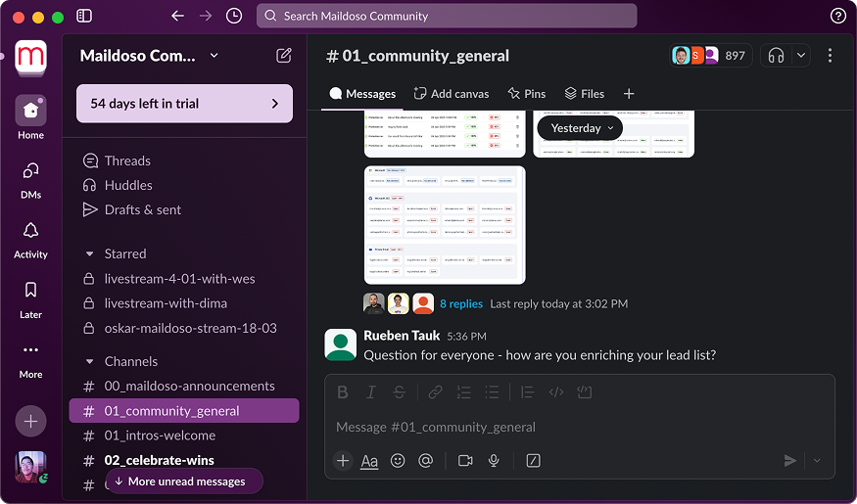The height and width of the screenshot is (504, 857).
Task: Toggle the Aa formatting toolbar
Action: coord(369,461)
